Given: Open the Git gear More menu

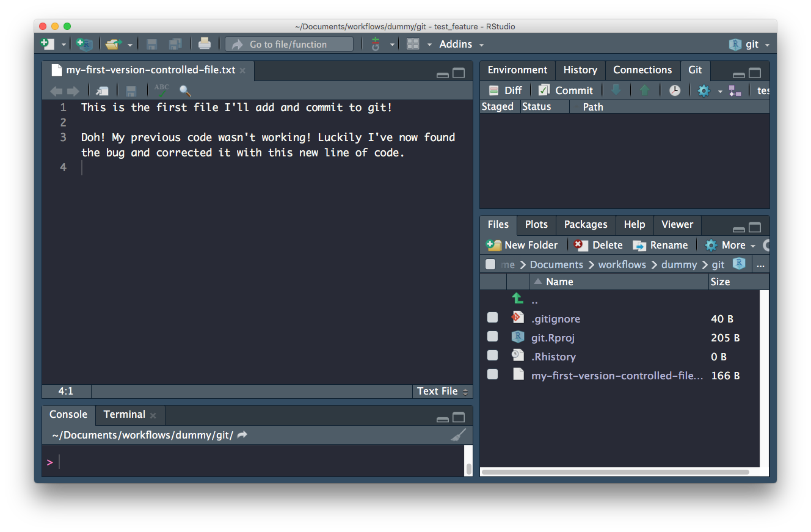Looking at the screenshot, I should coord(708,90).
